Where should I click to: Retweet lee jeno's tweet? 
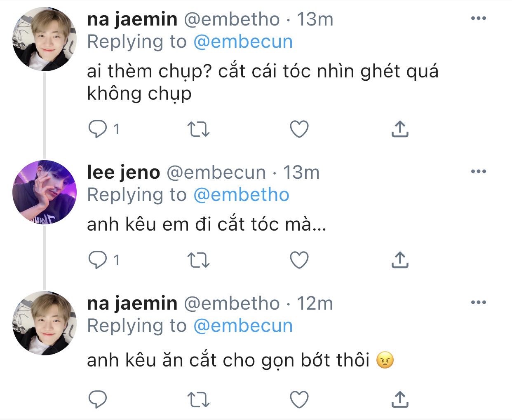tap(199, 260)
